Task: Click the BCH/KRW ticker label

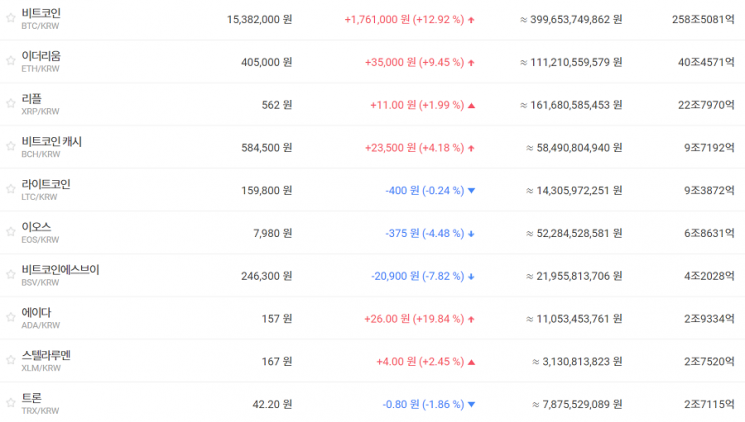Action: (41, 154)
